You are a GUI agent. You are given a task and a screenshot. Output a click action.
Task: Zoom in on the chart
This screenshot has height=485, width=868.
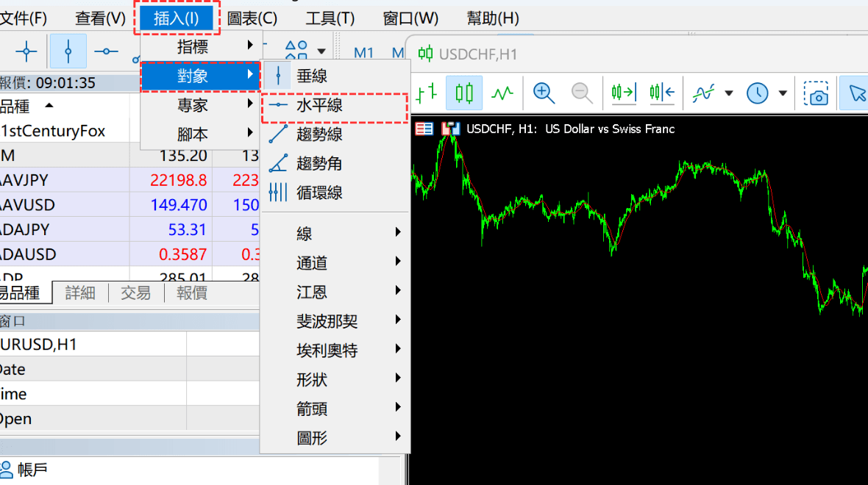point(544,93)
